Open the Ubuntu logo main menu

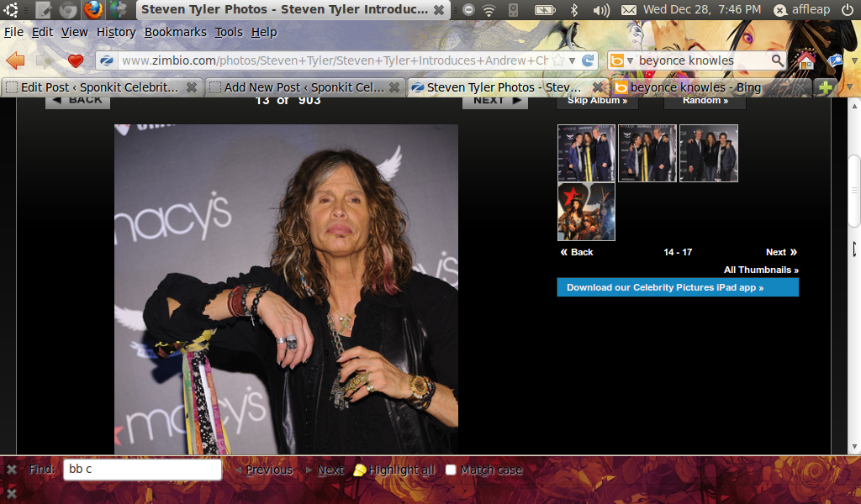10,9
